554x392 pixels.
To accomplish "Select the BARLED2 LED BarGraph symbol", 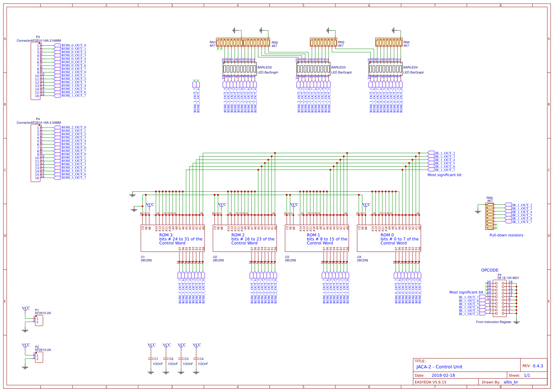I will tap(239, 69).
